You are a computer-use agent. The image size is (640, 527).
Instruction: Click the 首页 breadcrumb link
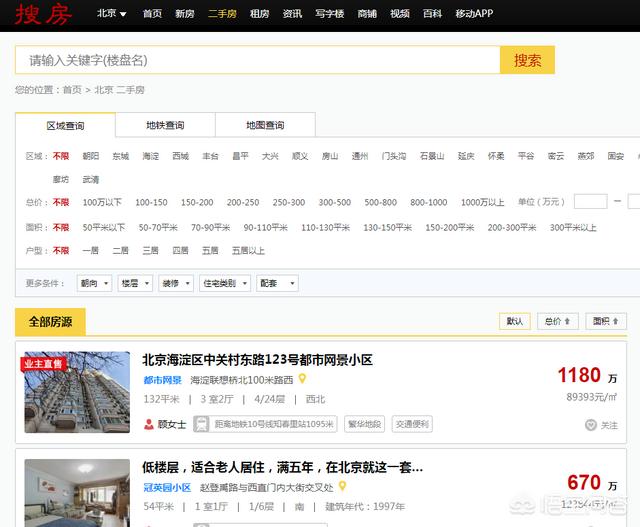tap(72, 90)
